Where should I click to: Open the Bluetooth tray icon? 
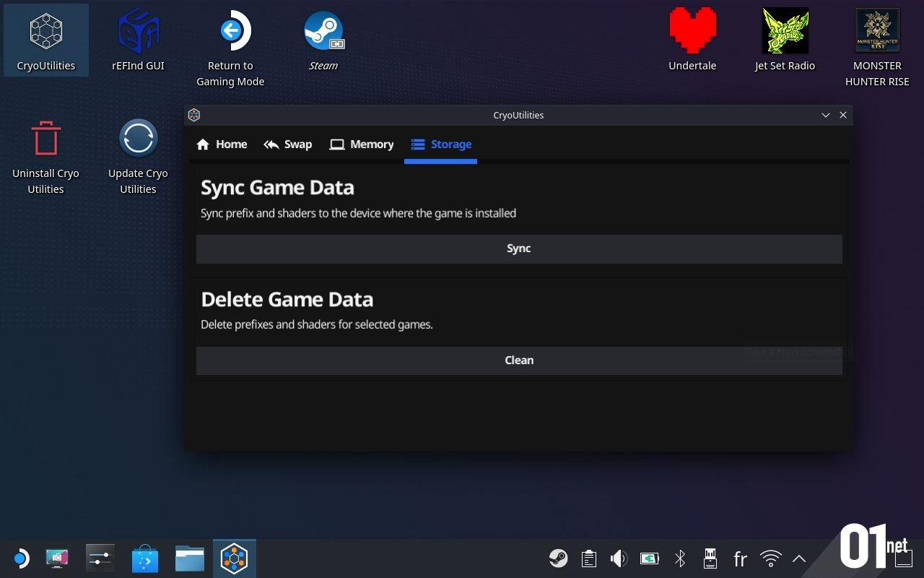[x=679, y=558]
